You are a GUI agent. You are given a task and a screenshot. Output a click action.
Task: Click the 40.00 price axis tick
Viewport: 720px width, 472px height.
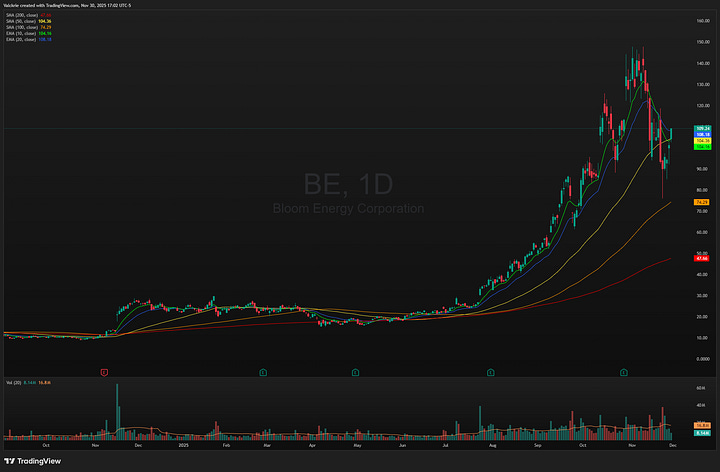(702, 275)
